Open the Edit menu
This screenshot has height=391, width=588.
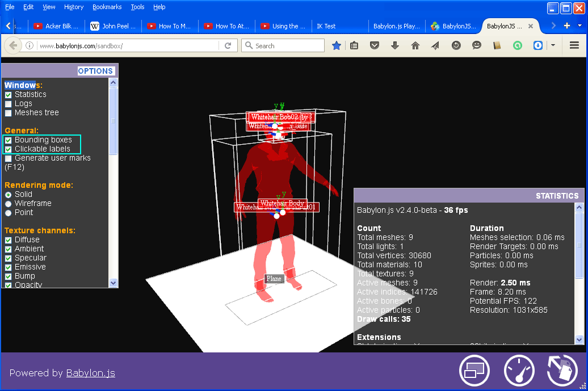tap(28, 7)
